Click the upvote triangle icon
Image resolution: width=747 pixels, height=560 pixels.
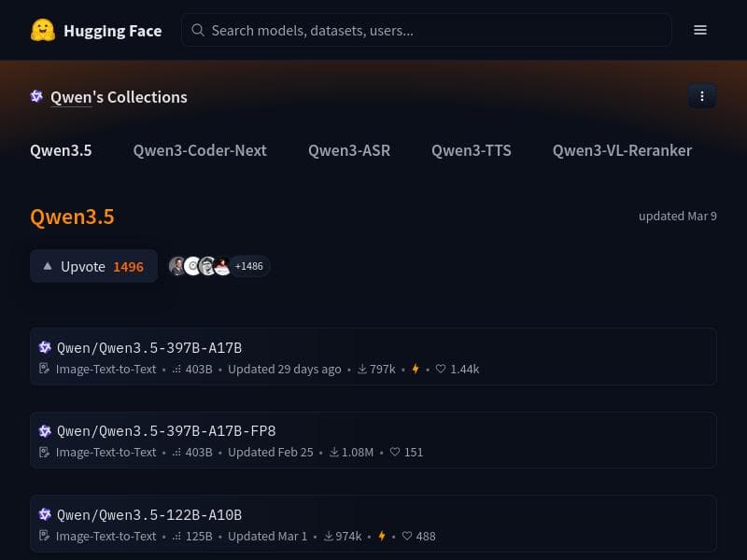(x=48, y=266)
